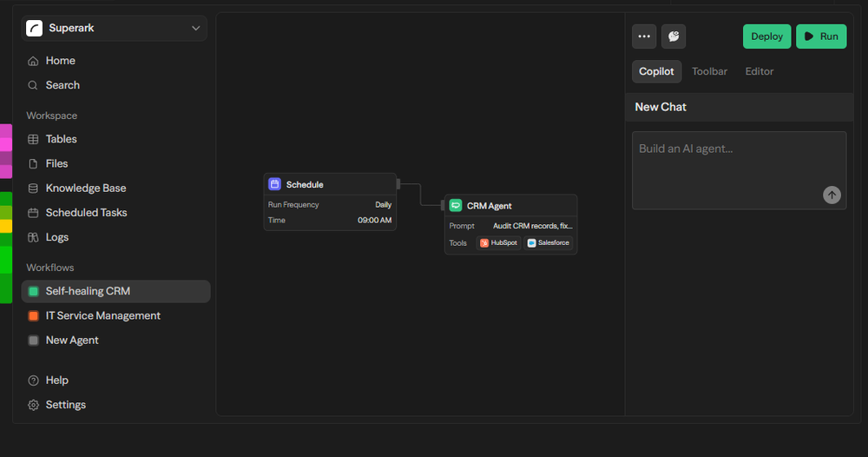Click the CRM Agent input connector handle
Image resolution: width=868 pixels, height=457 pixels.
point(443,206)
